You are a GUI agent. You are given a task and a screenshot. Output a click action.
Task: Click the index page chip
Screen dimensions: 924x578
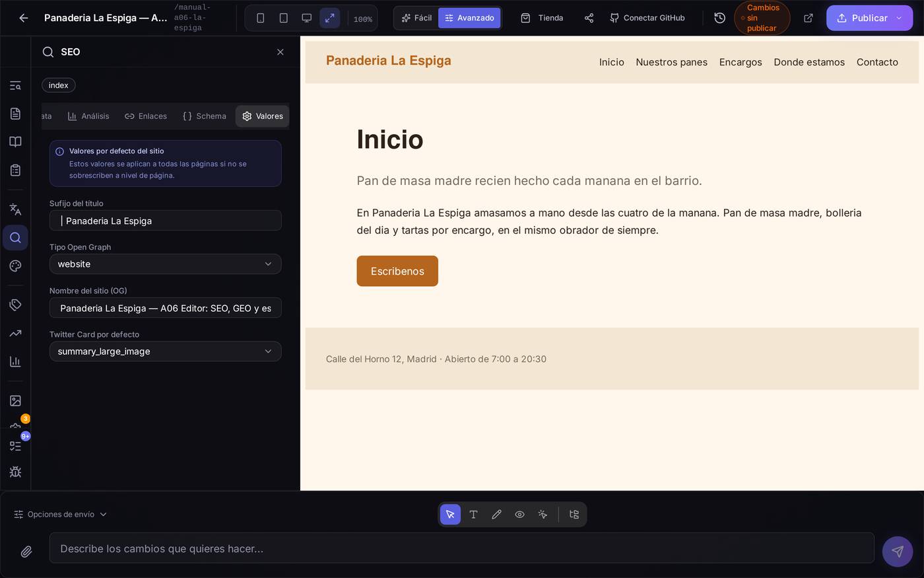(x=58, y=85)
